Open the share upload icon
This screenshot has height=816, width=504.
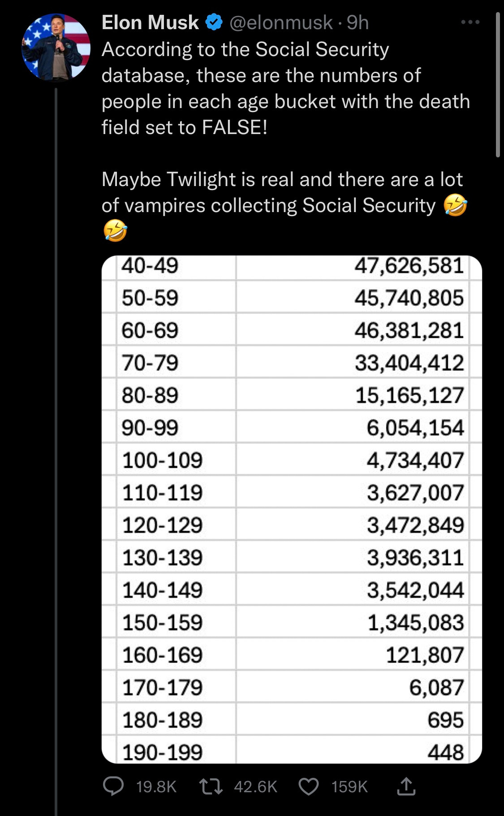pos(406,786)
